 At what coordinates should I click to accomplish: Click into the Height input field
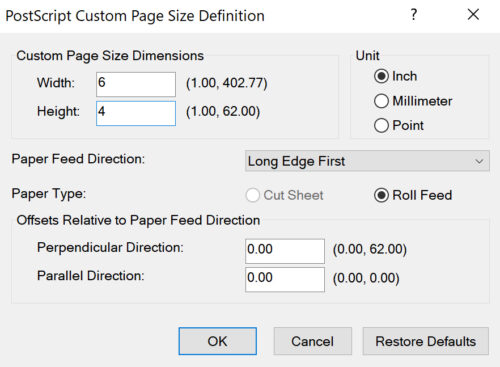click(x=136, y=113)
